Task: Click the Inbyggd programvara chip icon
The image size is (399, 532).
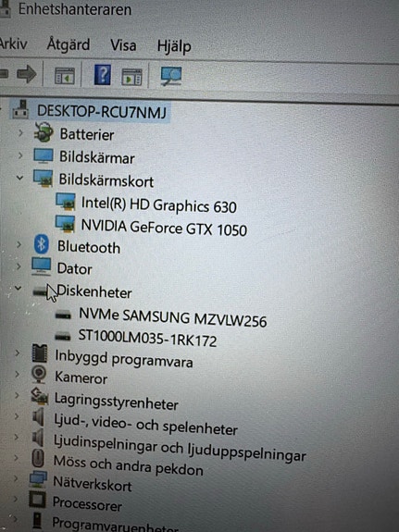Action: pos(40,353)
